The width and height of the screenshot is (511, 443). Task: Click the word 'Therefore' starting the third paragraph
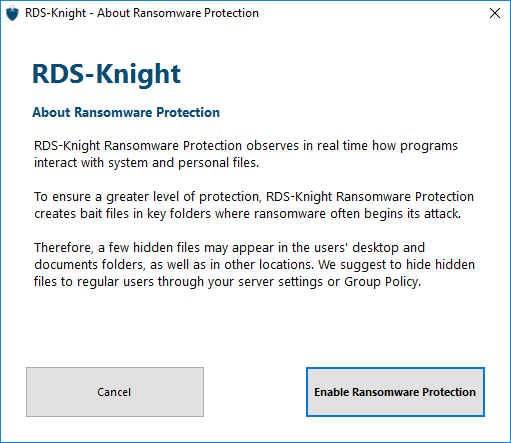pyautogui.click(x=62, y=248)
